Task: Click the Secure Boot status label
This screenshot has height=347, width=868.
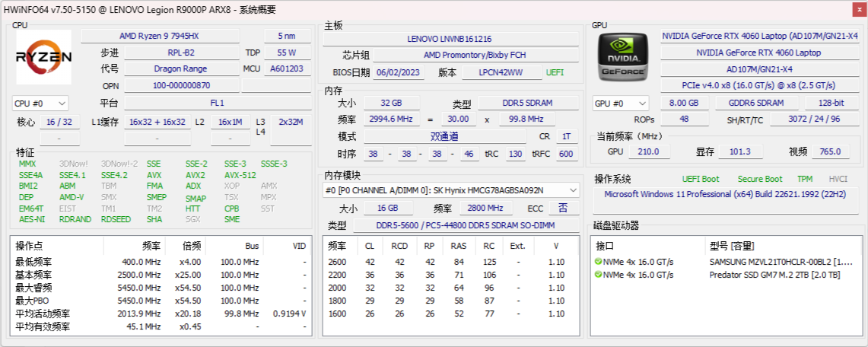Action: coord(760,179)
